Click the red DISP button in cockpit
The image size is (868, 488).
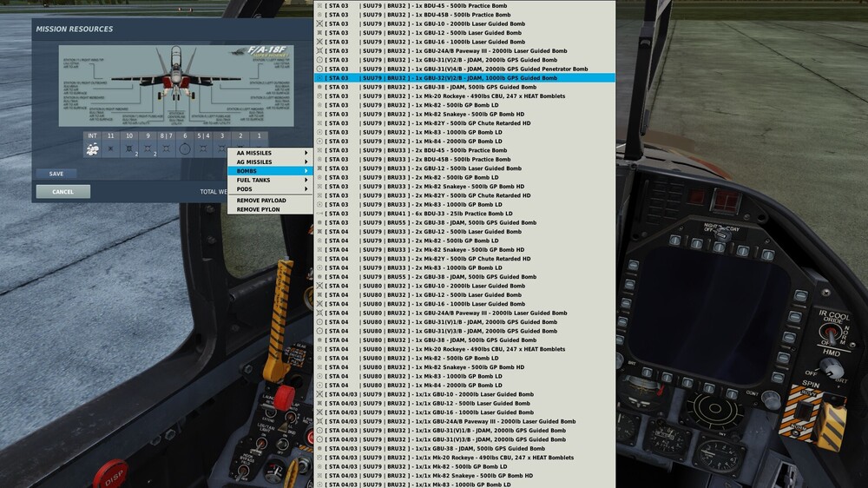pos(111,475)
